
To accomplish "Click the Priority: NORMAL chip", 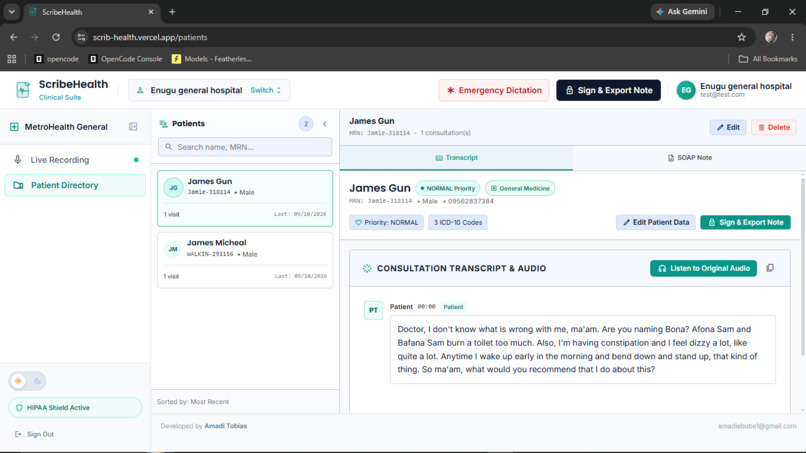I will pyautogui.click(x=387, y=223).
